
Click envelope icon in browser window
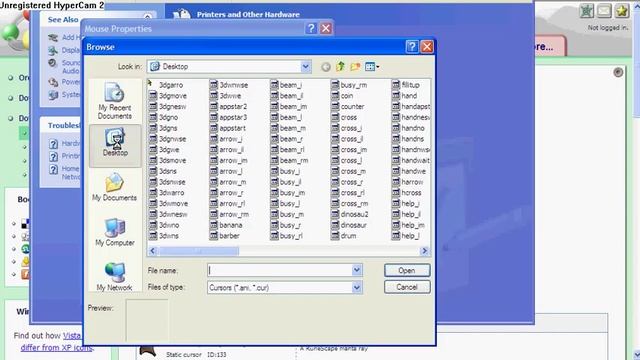(604, 11)
